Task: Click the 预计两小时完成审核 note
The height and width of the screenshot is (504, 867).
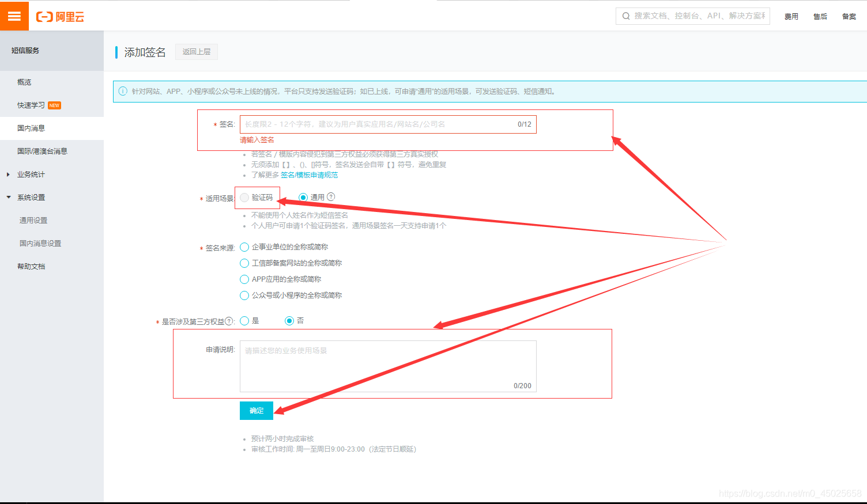Action: (x=282, y=439)
